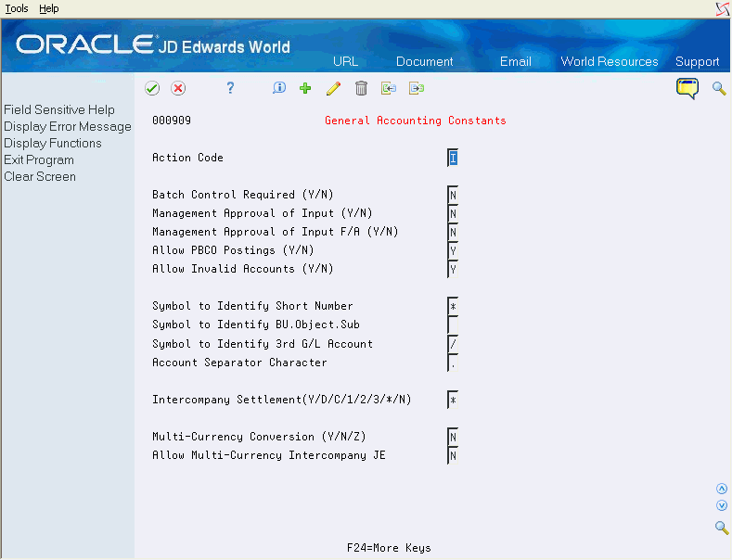Click the program ID 000909 text

coord(172,121)
